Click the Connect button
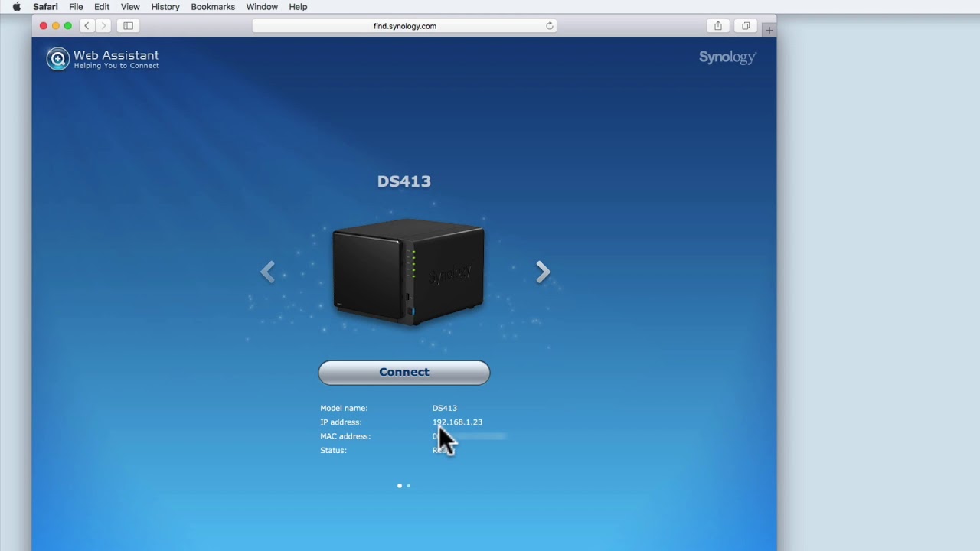This screenshot has height=551, width=980. tap(404, 373)
